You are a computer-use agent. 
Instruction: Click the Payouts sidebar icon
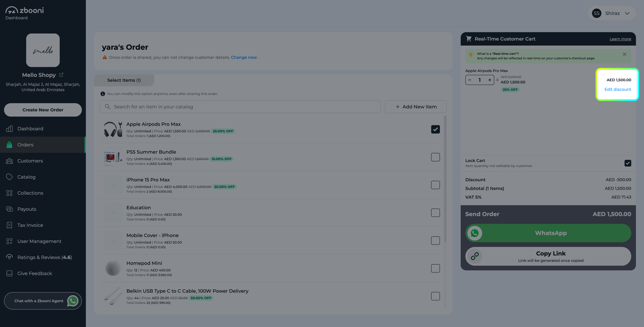click(9, 209)
